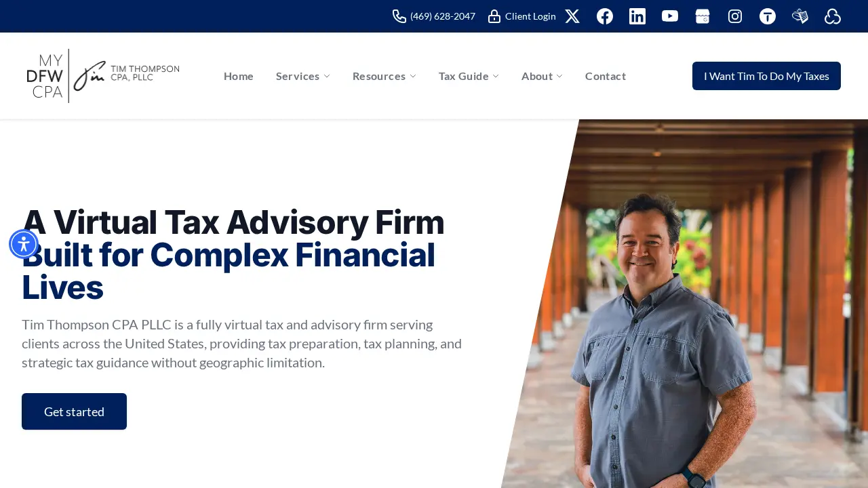Click the phone handset icon

click(x=399, y=16)
